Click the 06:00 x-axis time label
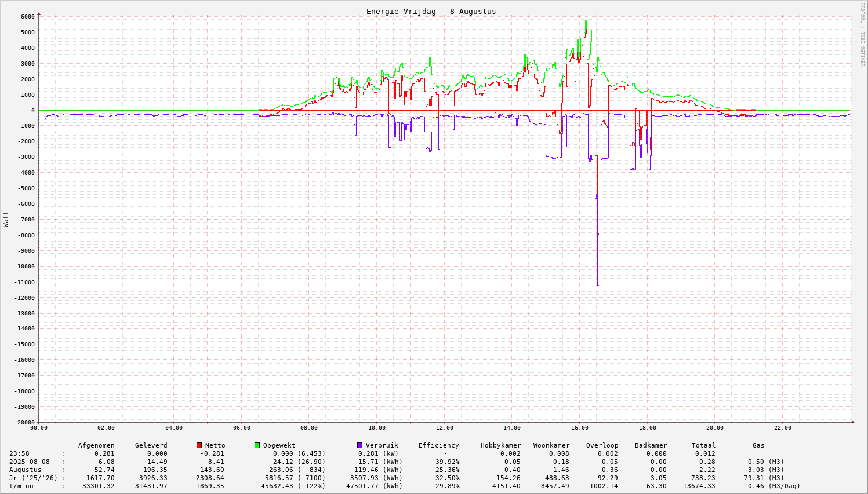Image resolution: width=868 pixels, height=494 pixels. pyautogui.click(x=241, y=428)
